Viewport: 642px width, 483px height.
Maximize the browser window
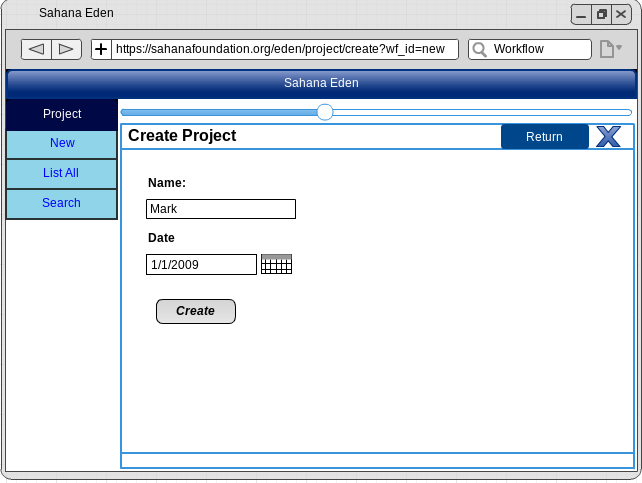coord(601,14)
